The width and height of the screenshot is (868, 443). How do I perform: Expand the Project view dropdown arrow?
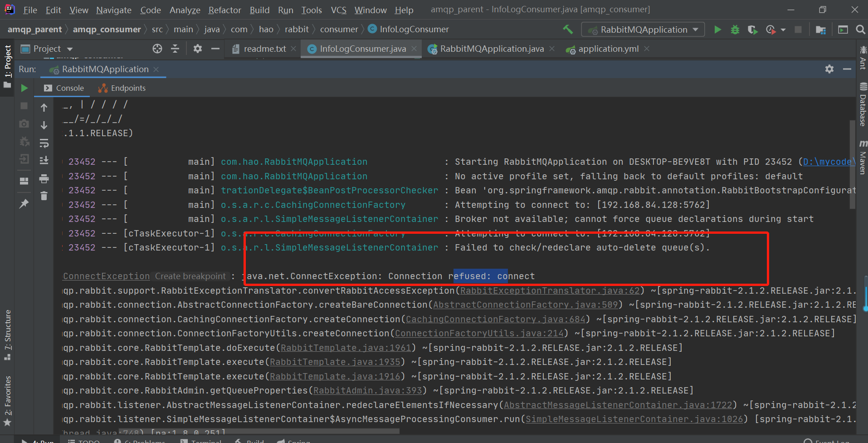[69, 49]
